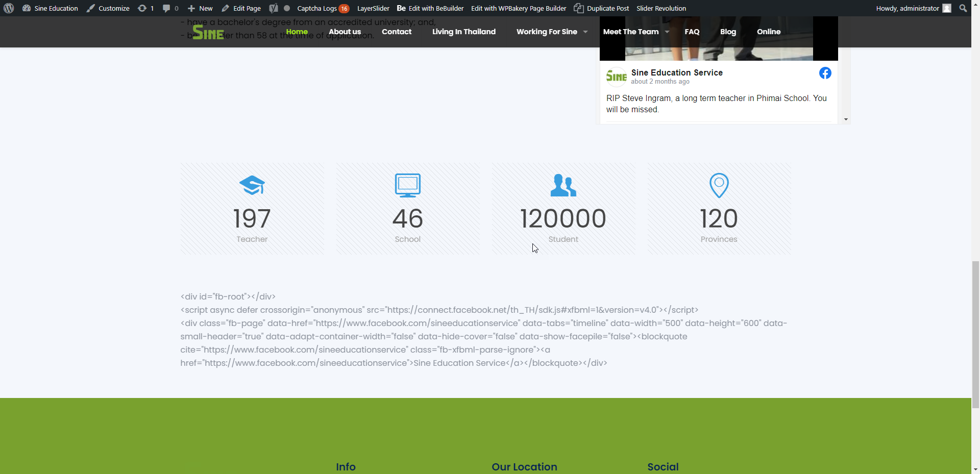The height and width of the screenshot is (474, 980).
Task: Click Working For Sine nav item
Action: point(547,32)
